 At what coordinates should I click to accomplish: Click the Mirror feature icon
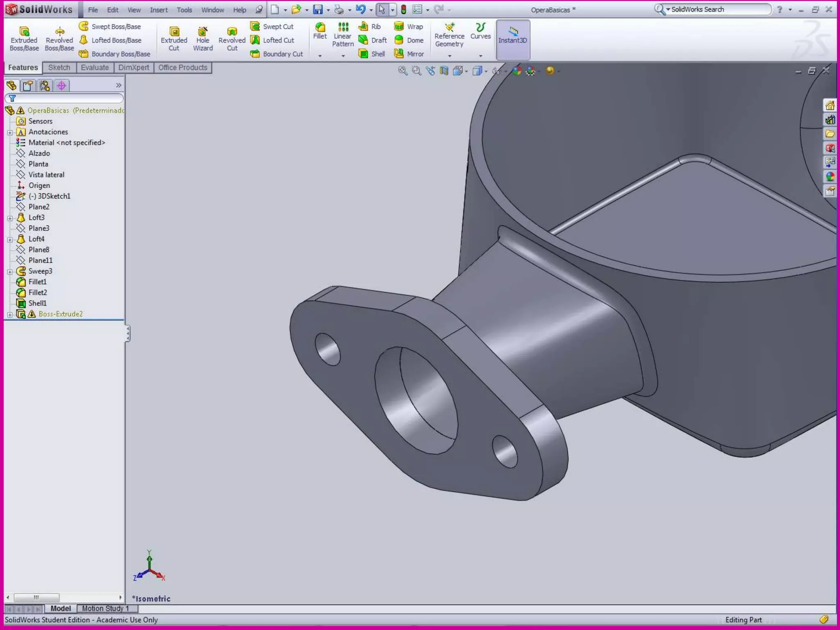[399, 54]
